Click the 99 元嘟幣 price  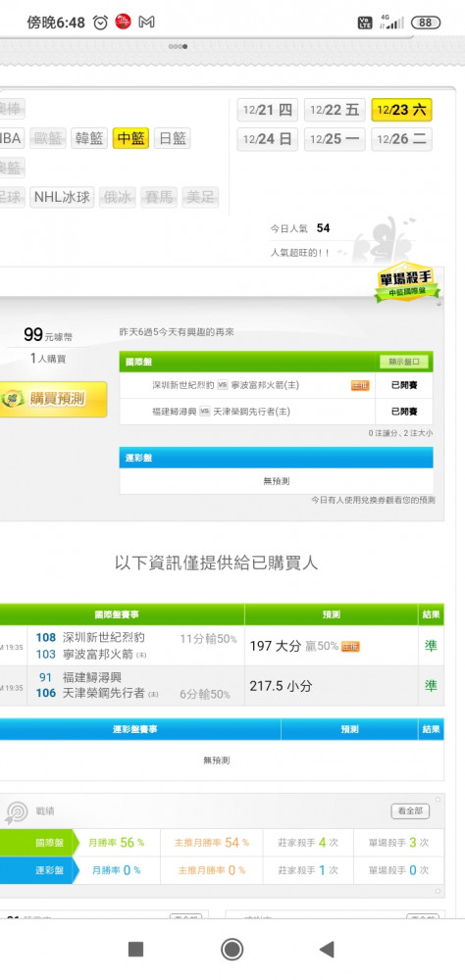[x=47, y=334]
